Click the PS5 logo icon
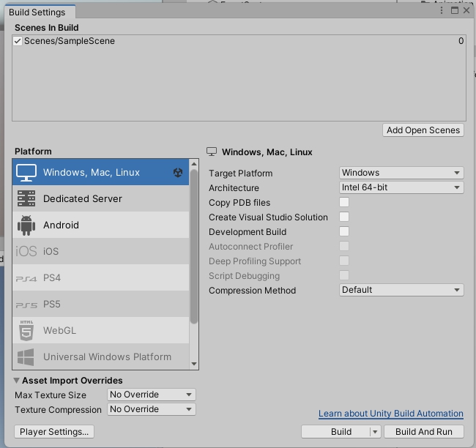Viewport: 476px width, 448px height. click(x=26, y=305)
